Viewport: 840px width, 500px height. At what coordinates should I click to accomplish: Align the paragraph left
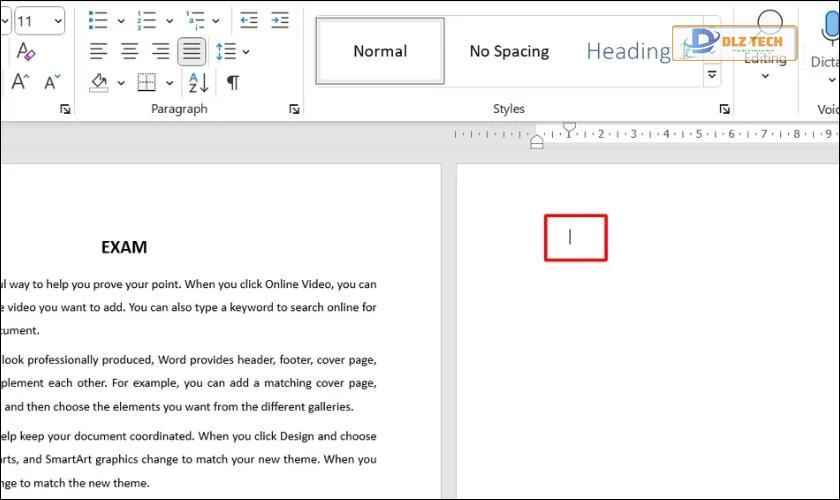98,51
